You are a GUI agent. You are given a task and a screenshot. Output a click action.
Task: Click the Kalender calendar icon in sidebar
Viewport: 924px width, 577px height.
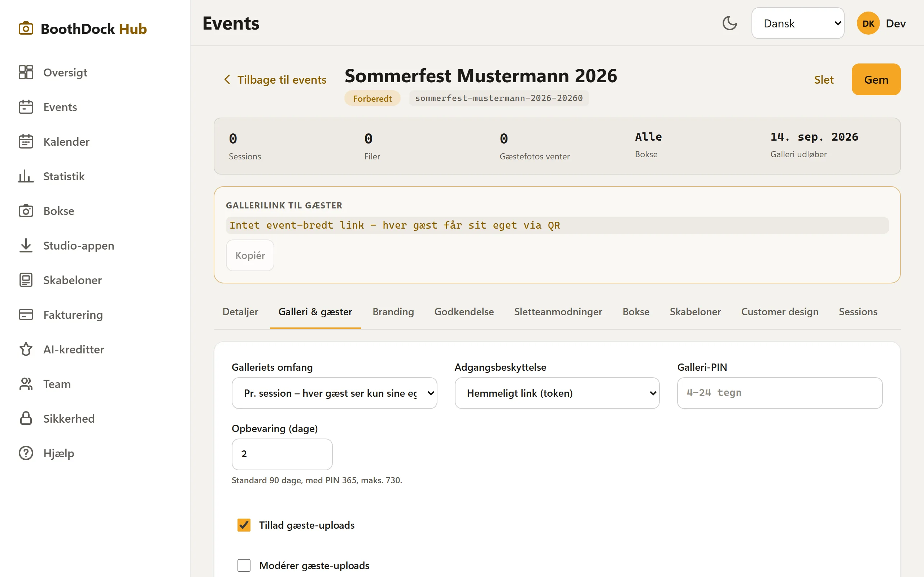point(26,141)
